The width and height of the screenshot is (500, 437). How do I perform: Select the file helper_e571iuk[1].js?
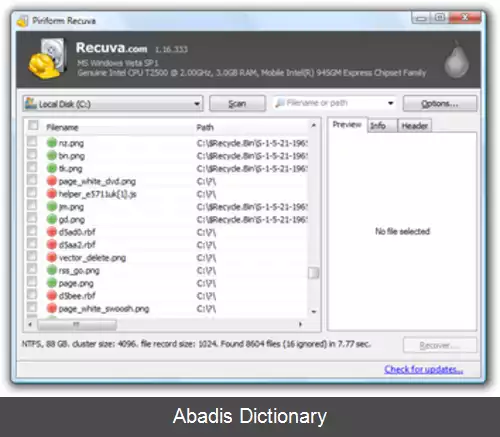pos(98,194)
